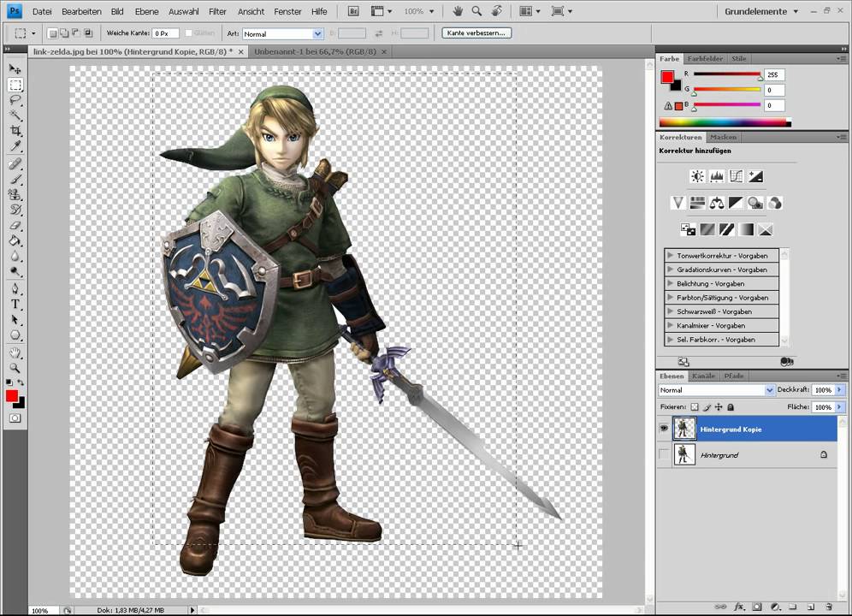Click the zoom percentage field in status bar
This screenshot has height=616, width=852.
click(43, 611)
